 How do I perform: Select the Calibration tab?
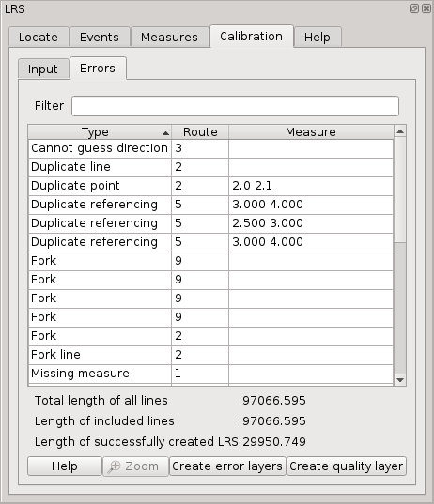pyautogui.click(x=251, y=37)
